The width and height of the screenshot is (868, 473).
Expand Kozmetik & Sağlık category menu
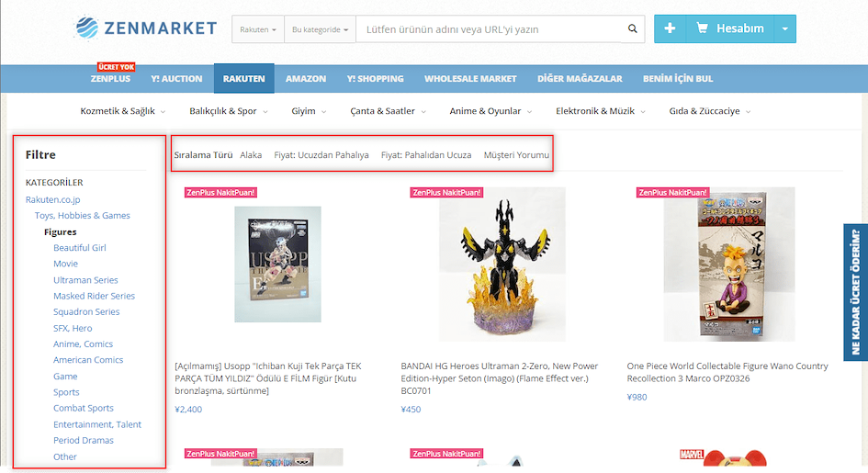pyautogui.click(x=123, y=111)
